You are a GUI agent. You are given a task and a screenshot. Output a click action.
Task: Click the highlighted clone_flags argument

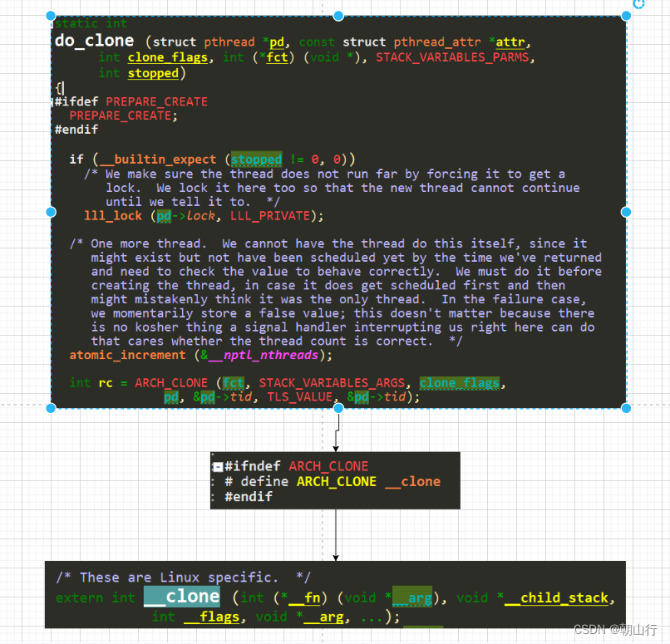[460, 382]
